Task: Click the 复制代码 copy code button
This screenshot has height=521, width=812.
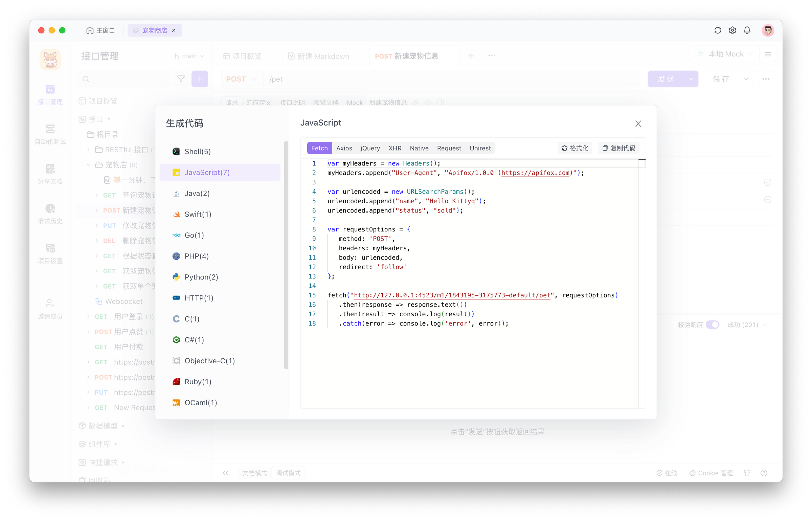Action: pos(619,148)
